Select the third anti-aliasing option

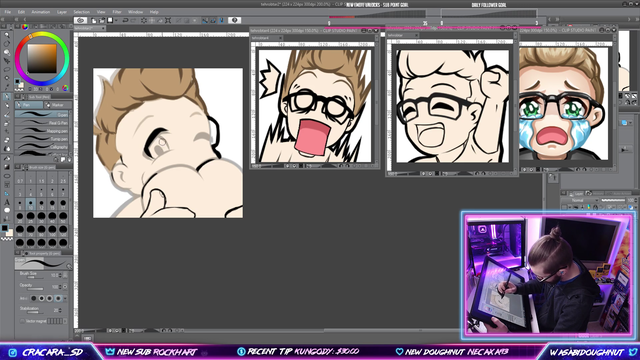(49, 298)
